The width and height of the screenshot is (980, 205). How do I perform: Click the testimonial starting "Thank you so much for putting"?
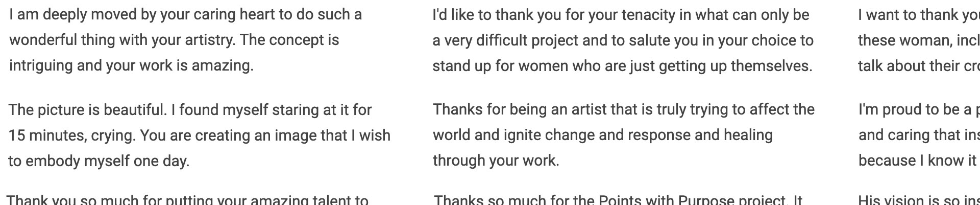tap(187, 200)
